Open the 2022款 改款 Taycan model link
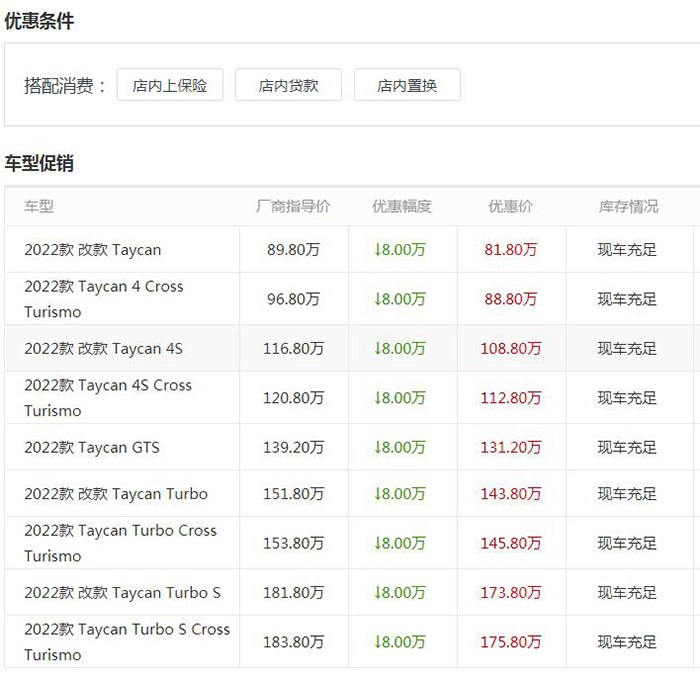The width and height of the screenshot is (700, 677). click(x=93, y=250)
